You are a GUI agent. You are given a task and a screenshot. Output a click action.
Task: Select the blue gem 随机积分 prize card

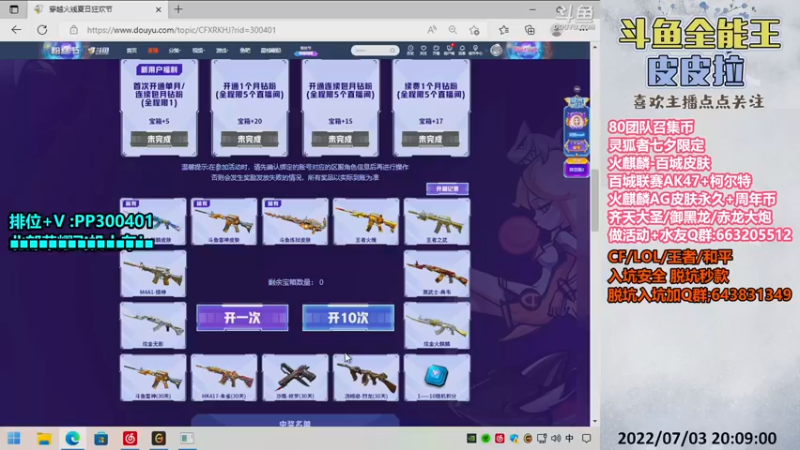[x=437, y=378]
